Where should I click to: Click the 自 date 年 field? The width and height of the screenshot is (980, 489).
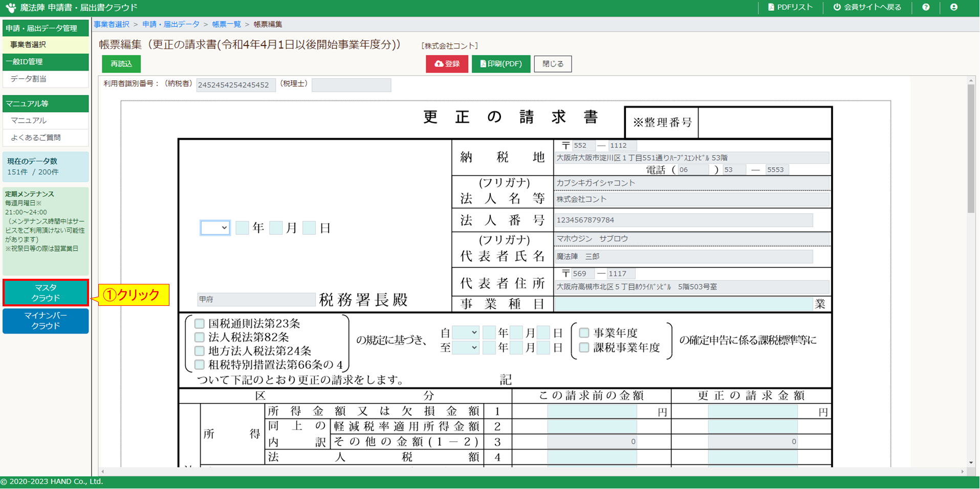coord(489,333)
